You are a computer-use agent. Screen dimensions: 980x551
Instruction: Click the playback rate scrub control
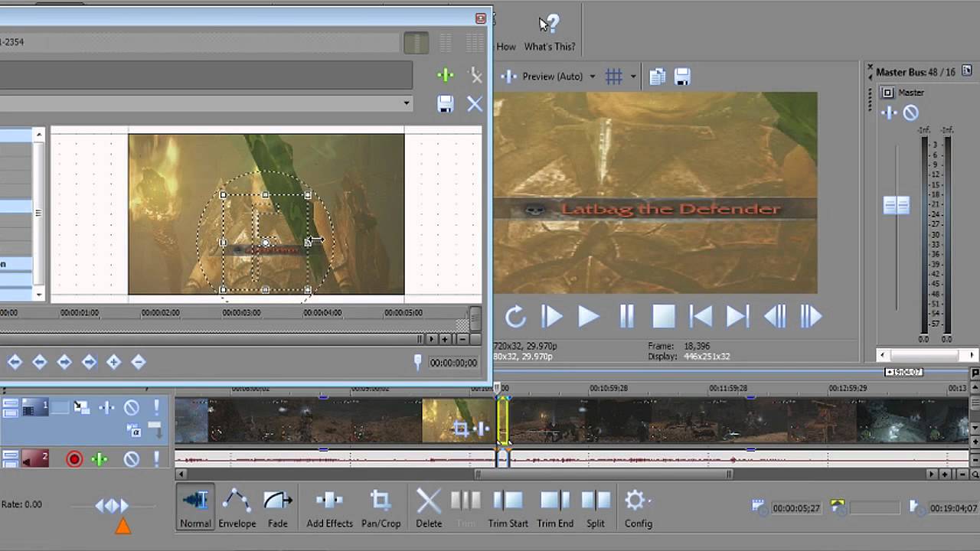point(113,505)
